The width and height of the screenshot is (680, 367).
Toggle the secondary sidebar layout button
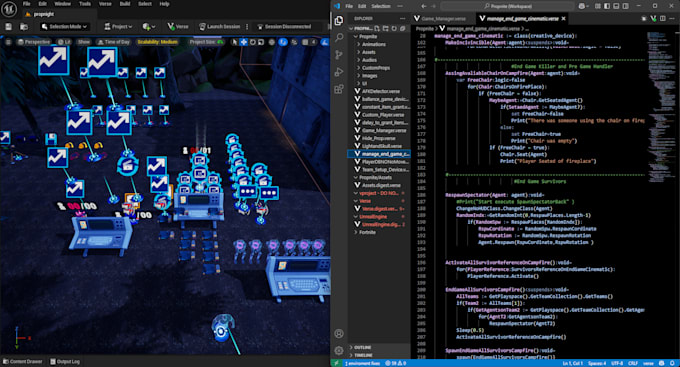click(625, 6)
